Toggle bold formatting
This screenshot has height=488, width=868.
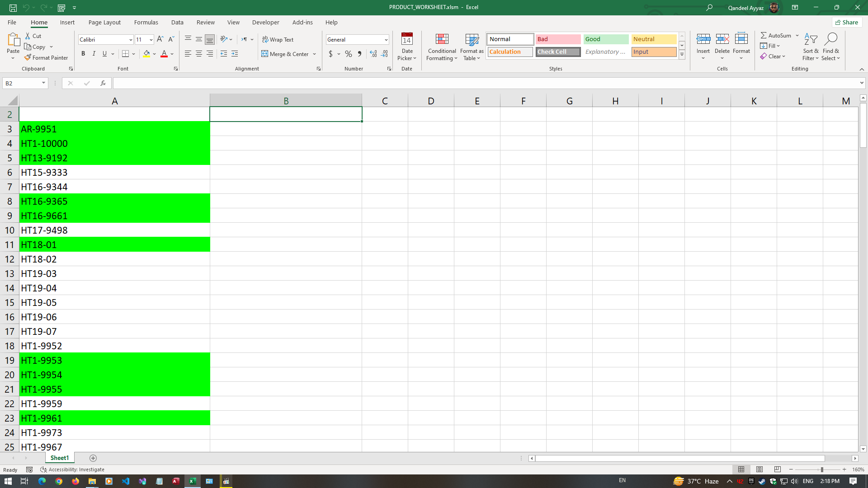(83, 53)
